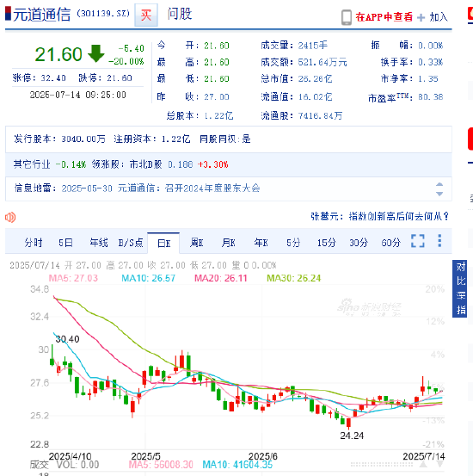Select the 5分 chart tab

click(293, 243)
